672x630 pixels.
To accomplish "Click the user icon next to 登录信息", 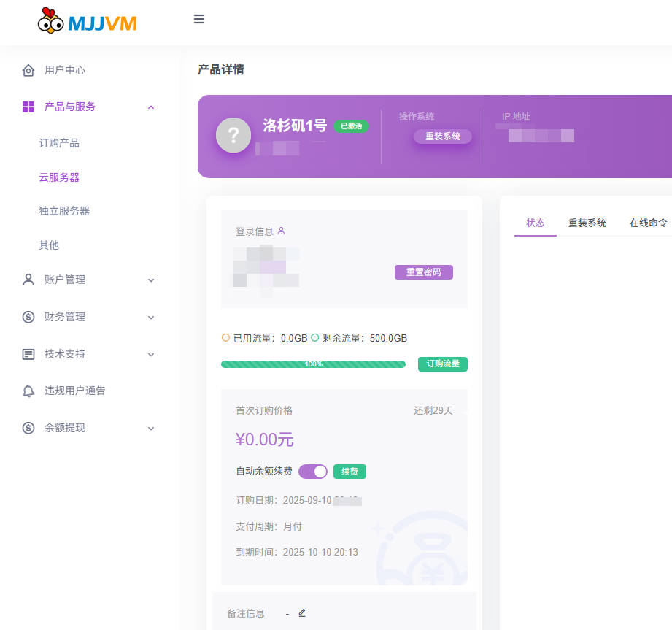I will 282,231.
